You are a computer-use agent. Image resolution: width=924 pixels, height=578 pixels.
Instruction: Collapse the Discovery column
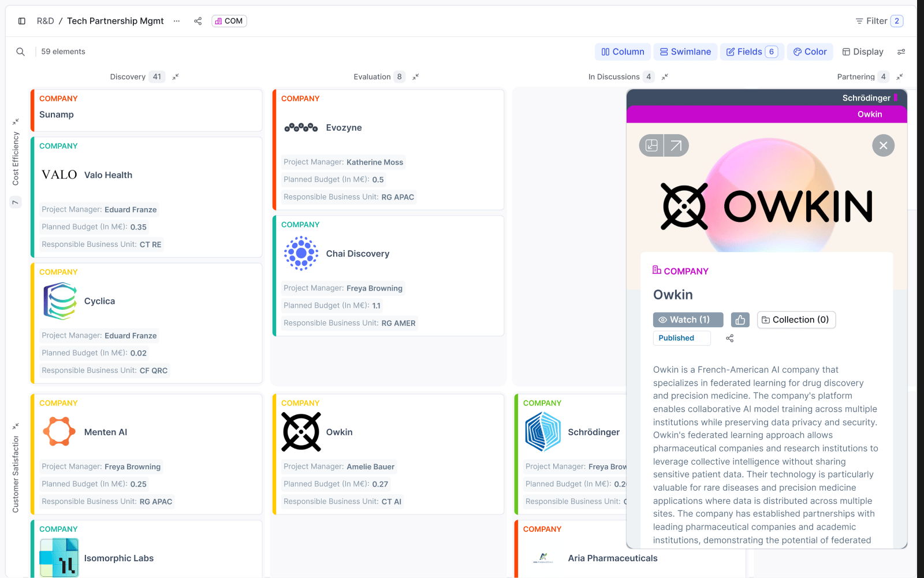pos(176,76)
